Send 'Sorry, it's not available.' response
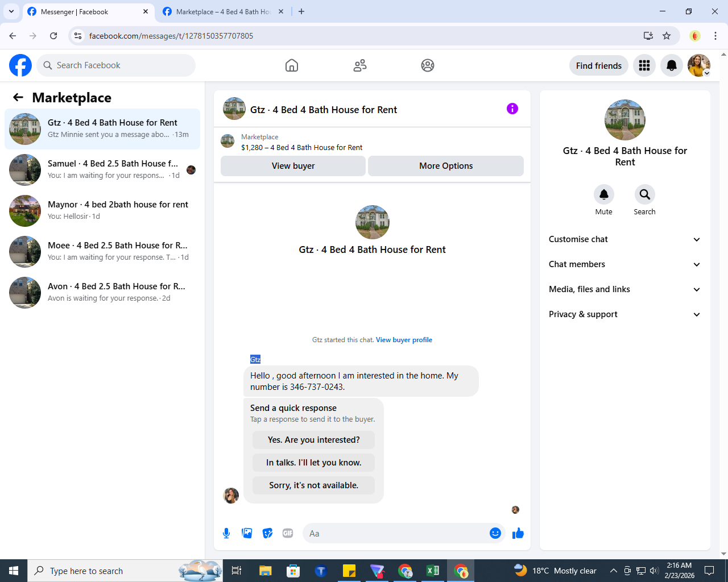This screenshot has width=728, height=582. coord(314,485)
